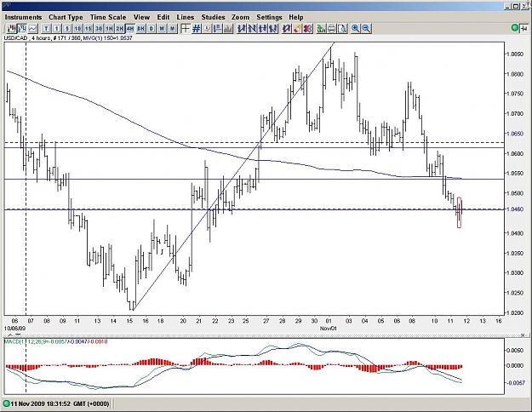Switch to 1H time scale
The width and height of the screenshot is (532, 412).
[x=109, y=29]
